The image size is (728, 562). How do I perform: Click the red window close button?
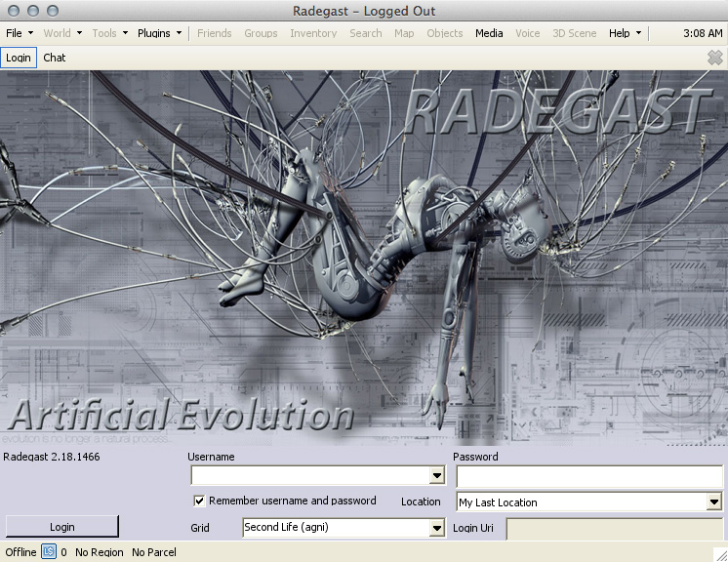coord(14,11)
